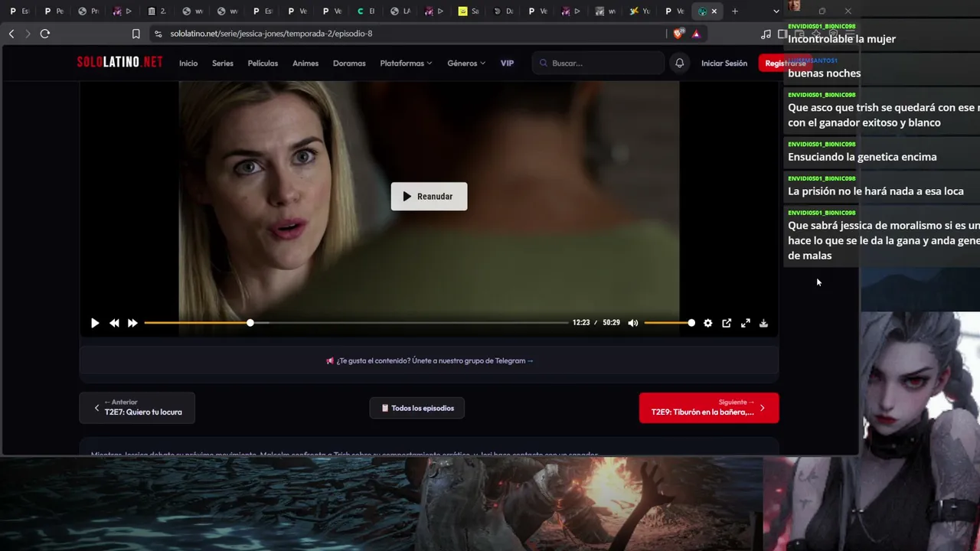The height and width of the screenshot is (551, 980).
Task: Open the Doramas menu item
Action: [x=349, y=64]
